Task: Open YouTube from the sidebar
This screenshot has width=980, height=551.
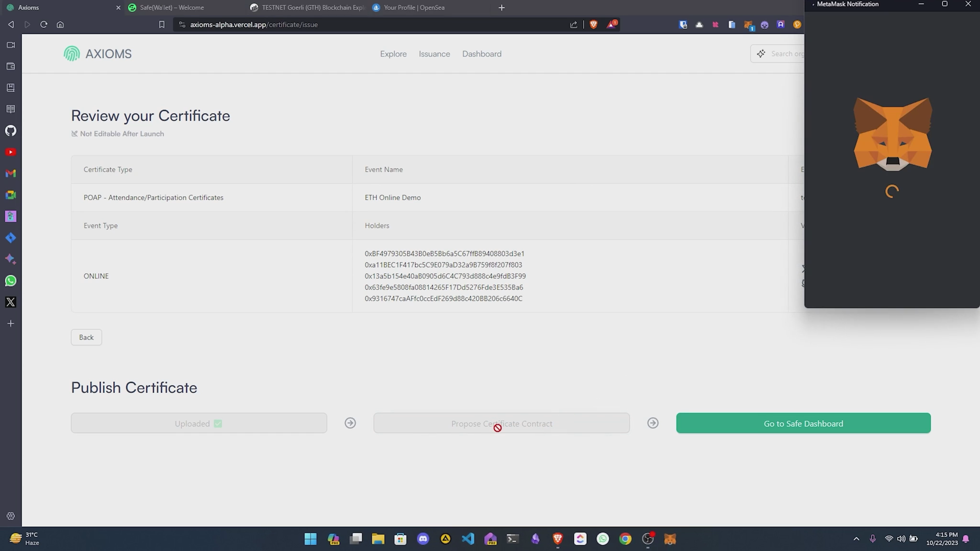Action: click(x=11, y=152)
